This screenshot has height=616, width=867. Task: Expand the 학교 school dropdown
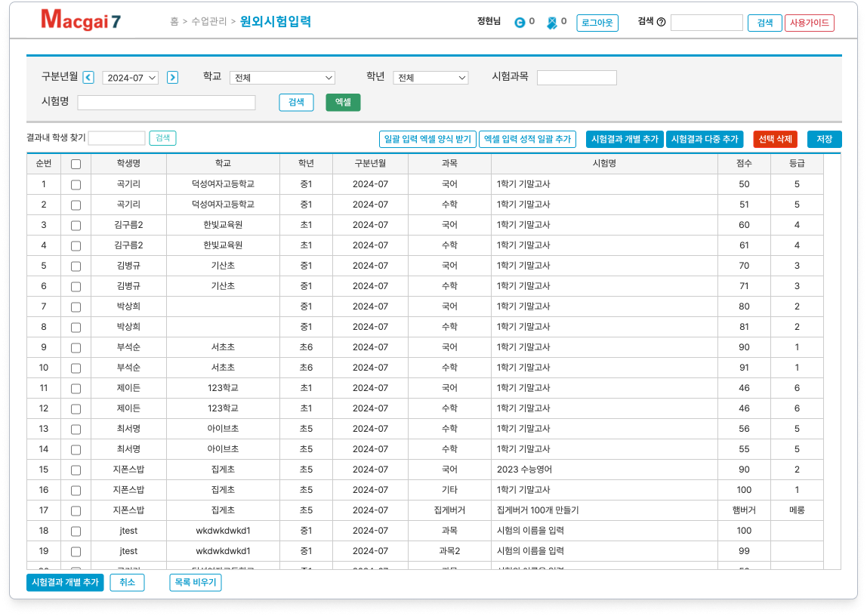(x=282, y=78)
